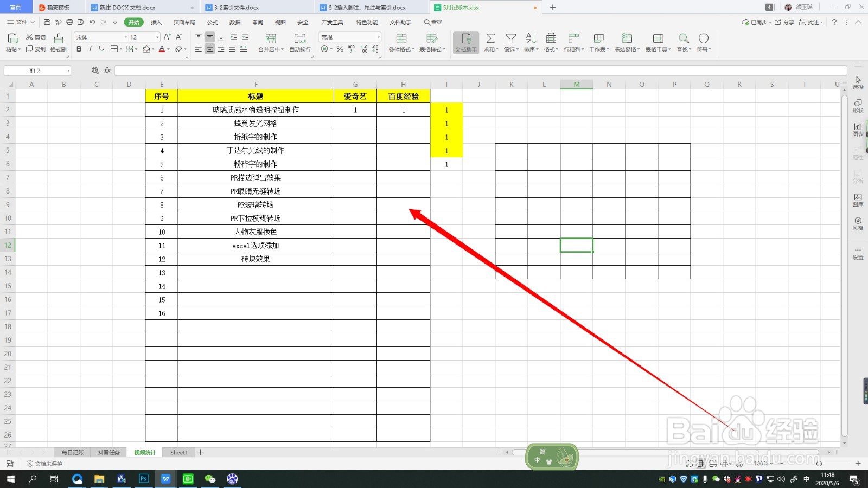Expand the Merge and Center (合并居中) dropdown
The width and height of the screenshot is (868, 488).
[x=282, y=50]
